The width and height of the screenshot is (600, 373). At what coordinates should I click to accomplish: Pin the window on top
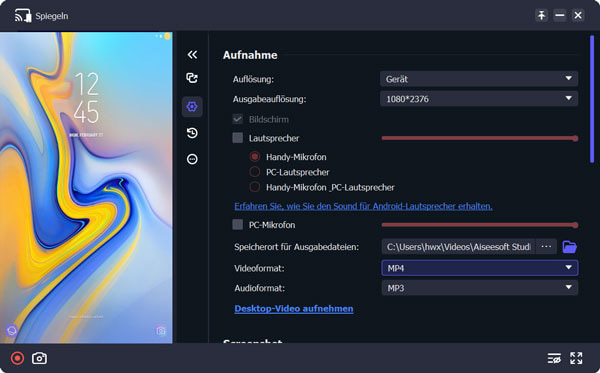click(x=541, y=15)
